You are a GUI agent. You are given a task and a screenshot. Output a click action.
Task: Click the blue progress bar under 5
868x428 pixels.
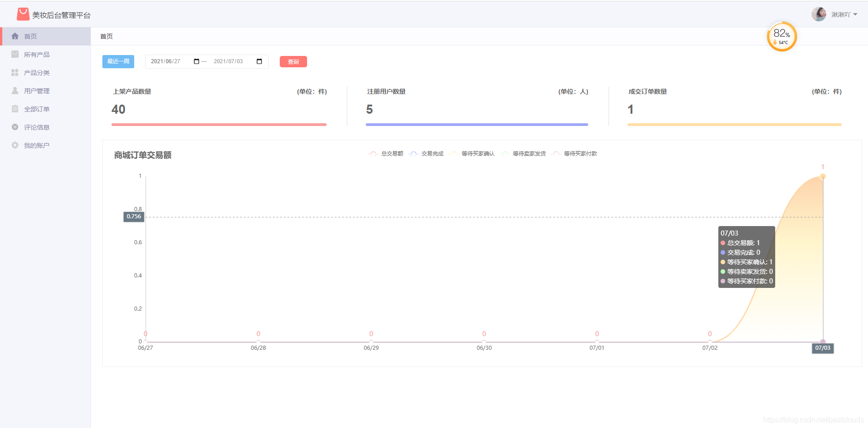point(477,125)
